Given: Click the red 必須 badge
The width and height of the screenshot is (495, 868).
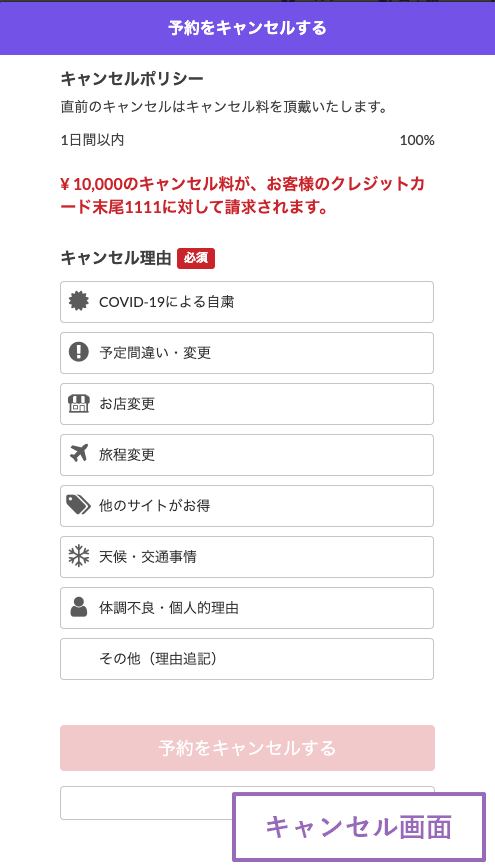Looking at the screenshot, I should click(196, 259).
